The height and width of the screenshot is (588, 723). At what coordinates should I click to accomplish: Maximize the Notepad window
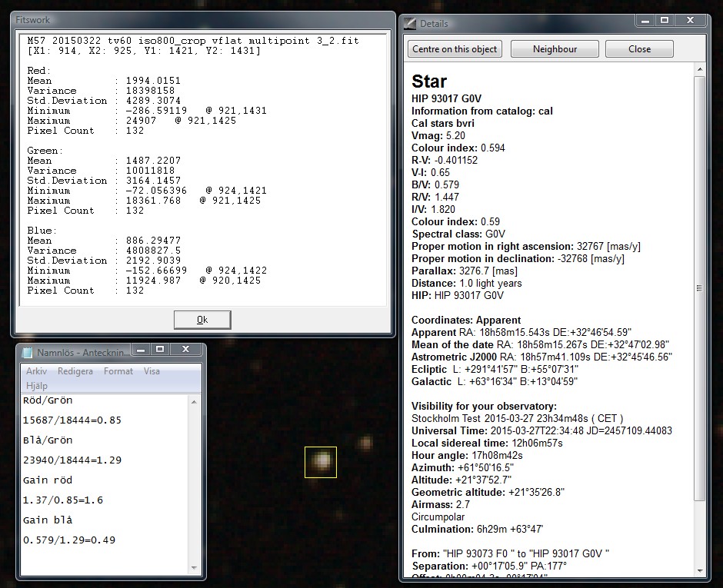[x=160, y=350]
